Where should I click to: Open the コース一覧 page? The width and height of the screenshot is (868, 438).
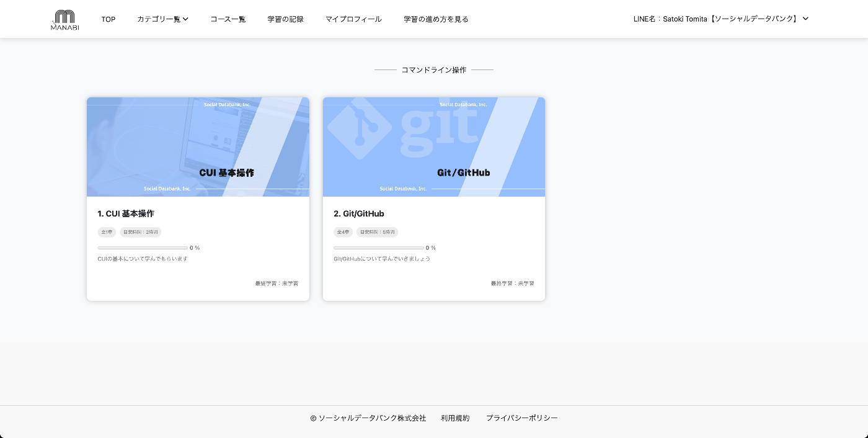tap(228, 19)
